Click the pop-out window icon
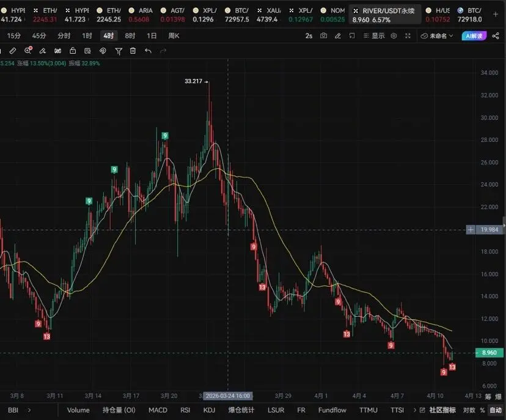506x420 pixels. (352, 35)
